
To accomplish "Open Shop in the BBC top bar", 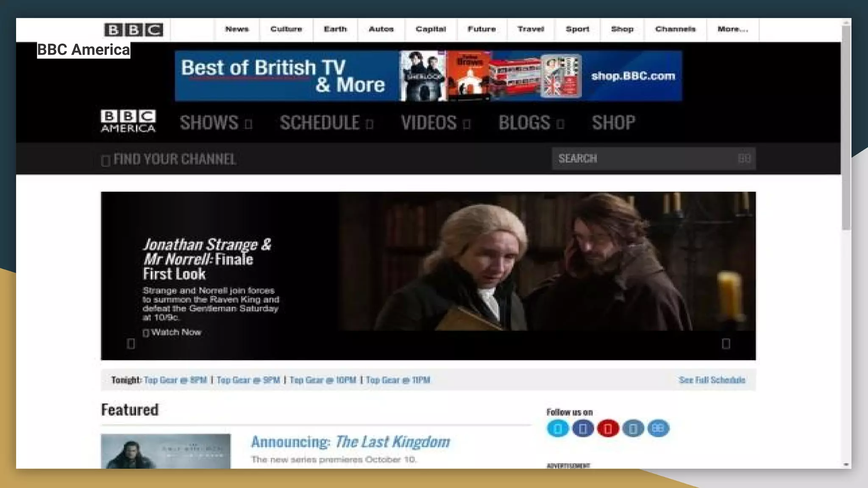I will pyautogui.click(x=622, y=29).
